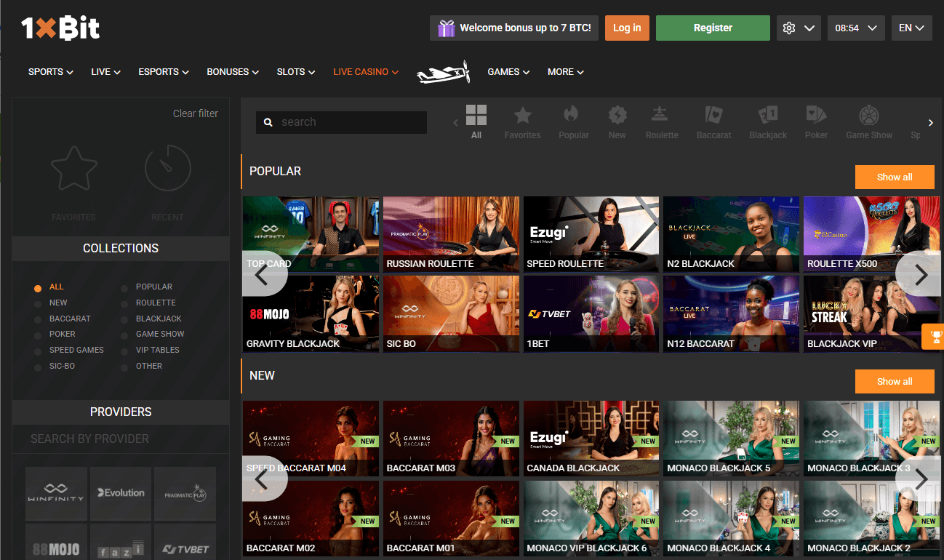This screenshot has width=944, height=560.
Task: Choose the Winfinity provider logo
Action: point(56,493)
